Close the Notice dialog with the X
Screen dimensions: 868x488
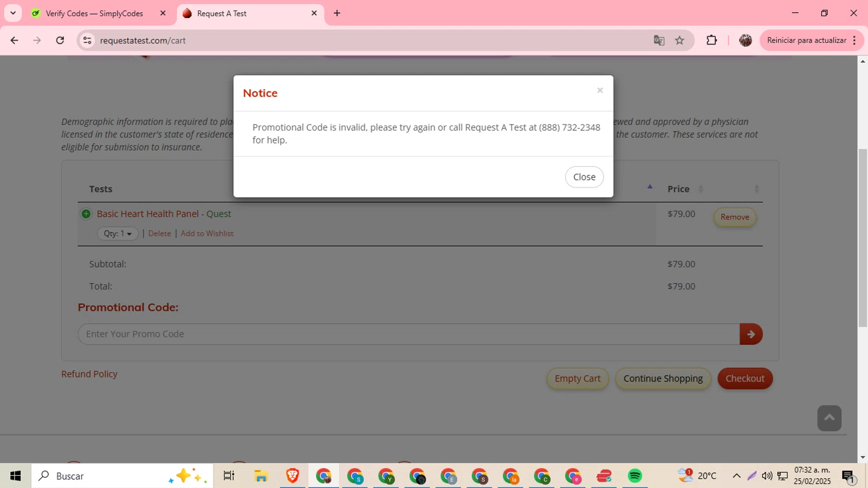pos(600,90)
